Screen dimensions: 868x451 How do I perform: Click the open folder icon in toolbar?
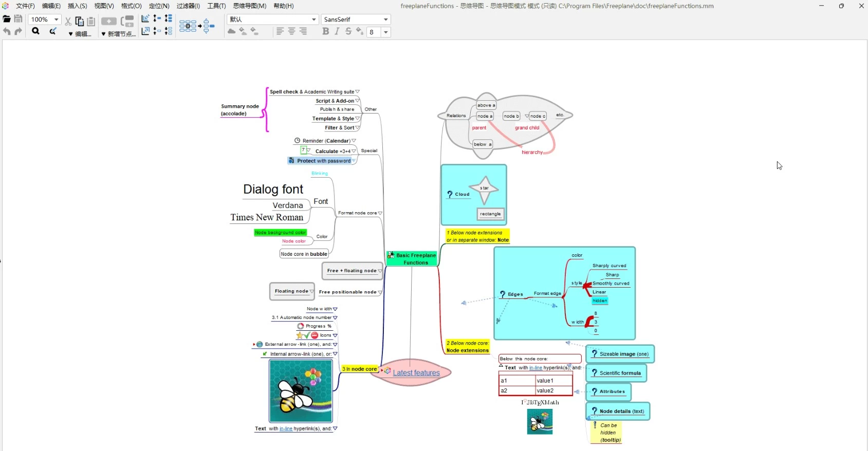[7, 20]
